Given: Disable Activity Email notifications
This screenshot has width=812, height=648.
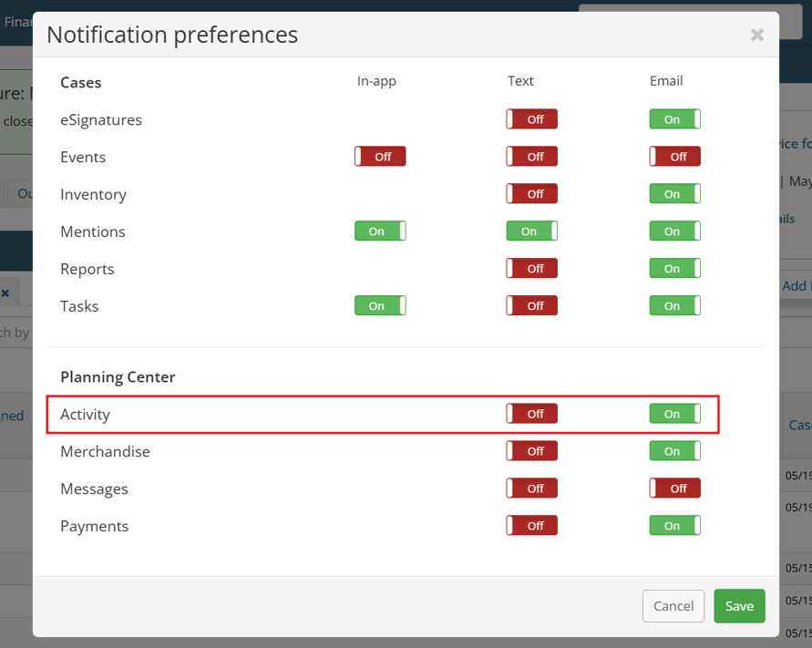Looking at the screenshot, I should click(x=674, y=414).
